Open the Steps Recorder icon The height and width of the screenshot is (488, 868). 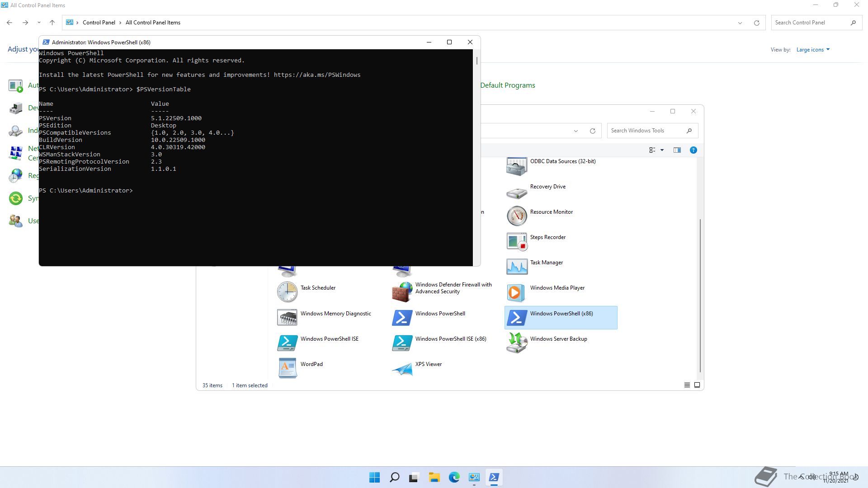[x=517, y=241]
